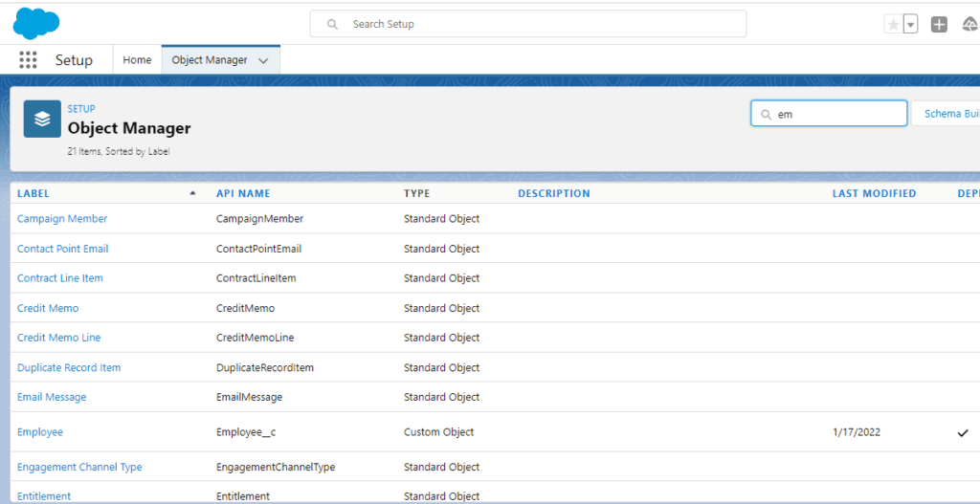Click the Object Manager page heading
The image size is (980, 504).
[x=129, y=128]
